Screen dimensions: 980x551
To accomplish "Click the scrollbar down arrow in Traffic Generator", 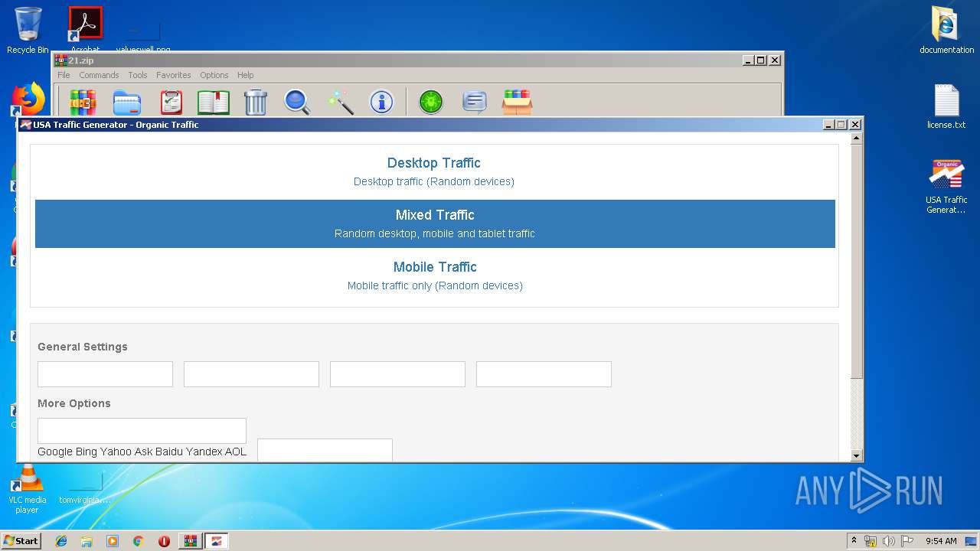I will [857, 456].
